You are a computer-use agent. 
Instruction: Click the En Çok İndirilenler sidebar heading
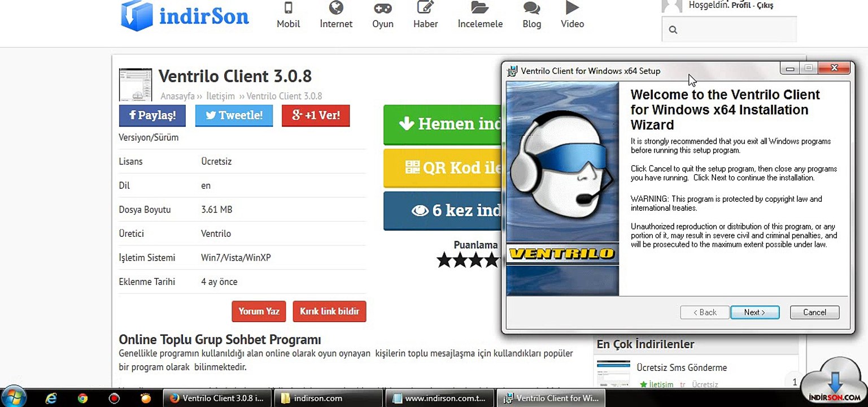645,344
